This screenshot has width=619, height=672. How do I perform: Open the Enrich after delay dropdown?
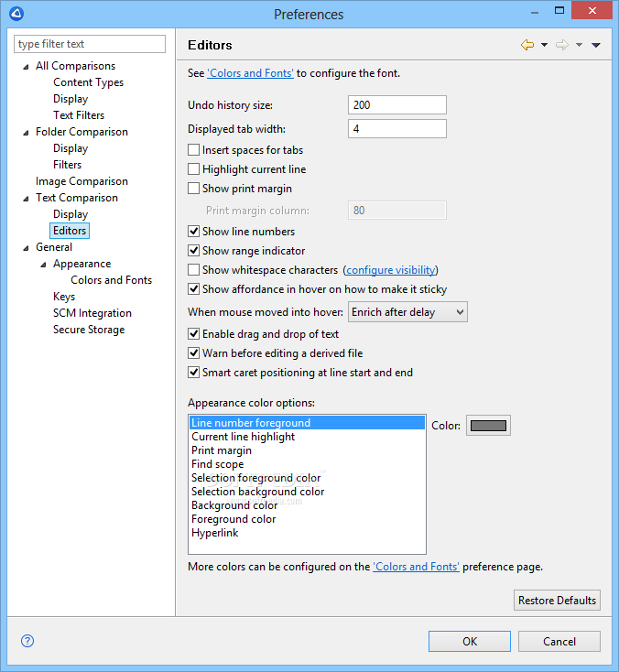coord(407,312)
